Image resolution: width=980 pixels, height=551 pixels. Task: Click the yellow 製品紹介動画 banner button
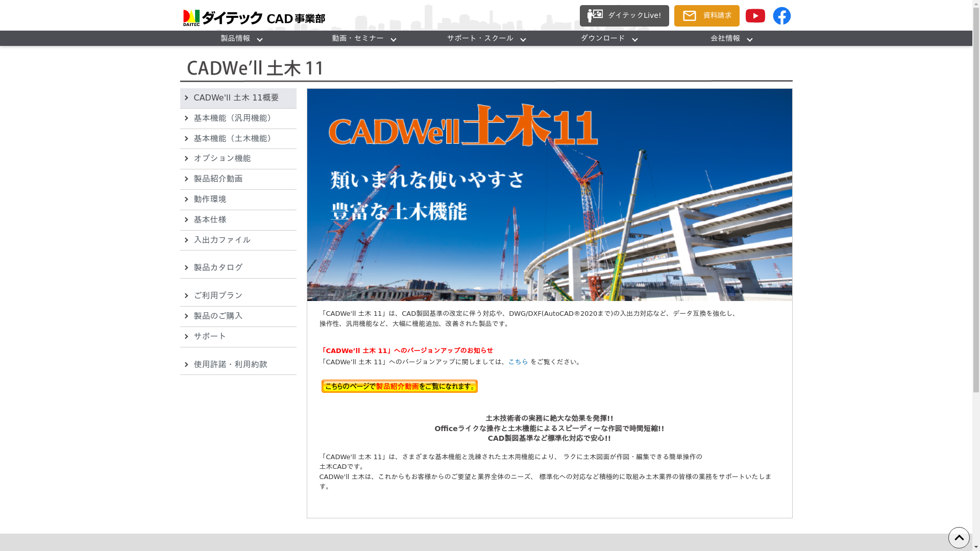(399, 386)
